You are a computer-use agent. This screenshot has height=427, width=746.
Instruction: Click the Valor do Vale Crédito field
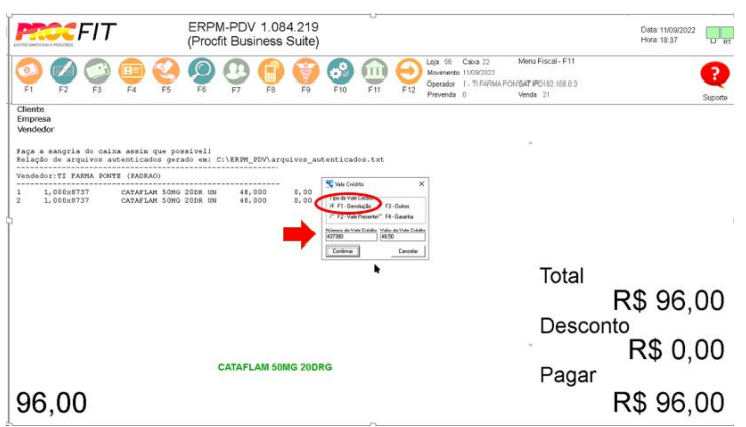point(402,236)
